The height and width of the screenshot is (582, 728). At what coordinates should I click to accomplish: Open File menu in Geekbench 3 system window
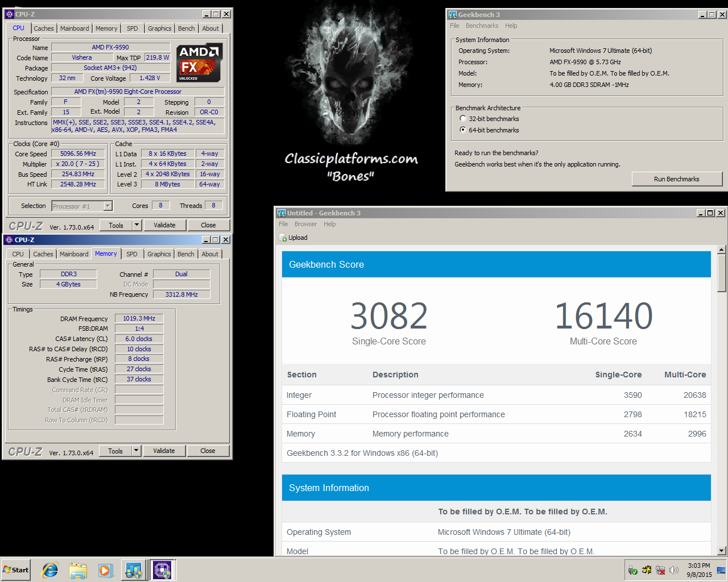click(x=454, y=26)
